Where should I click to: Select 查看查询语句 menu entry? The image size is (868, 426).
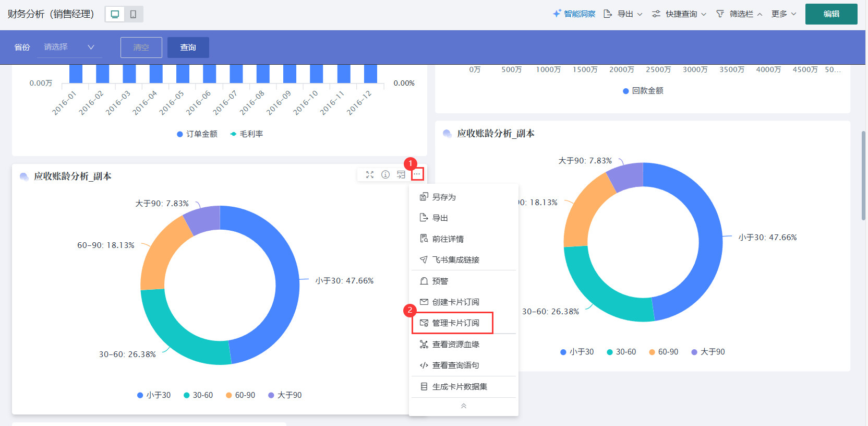pyautogui.click(x=464, y=365)
